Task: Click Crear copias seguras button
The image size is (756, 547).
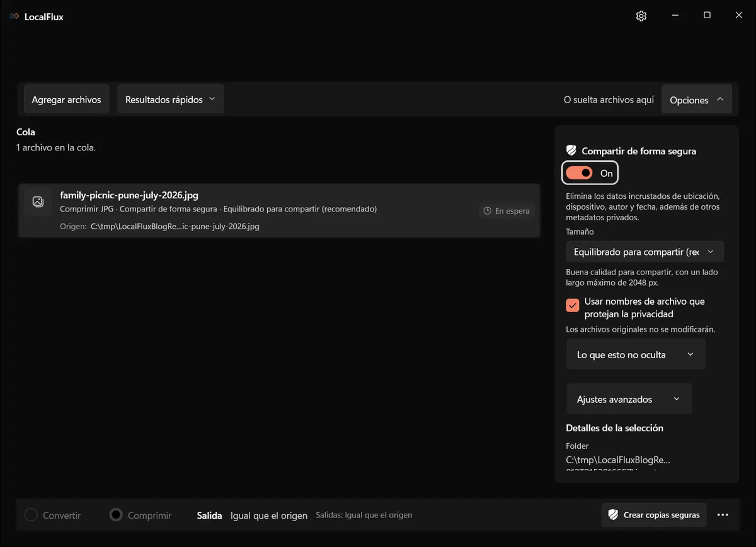Action: point(654,515)
